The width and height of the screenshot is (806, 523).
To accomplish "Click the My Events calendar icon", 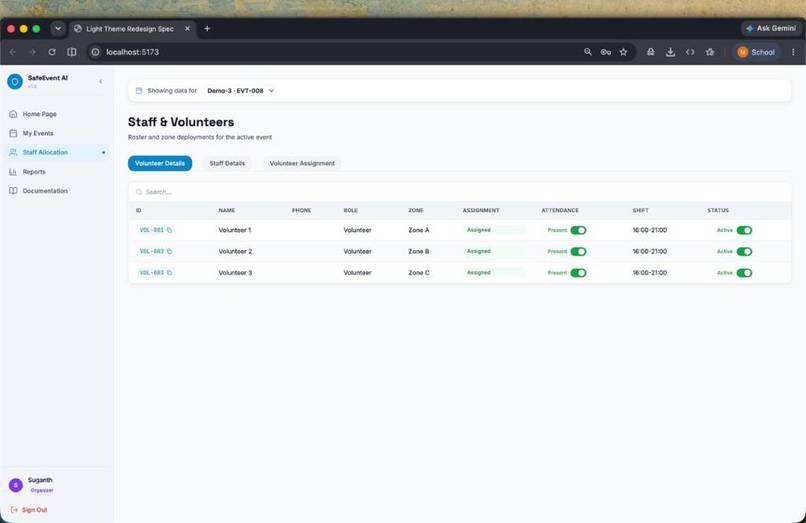I will point(13,133).
